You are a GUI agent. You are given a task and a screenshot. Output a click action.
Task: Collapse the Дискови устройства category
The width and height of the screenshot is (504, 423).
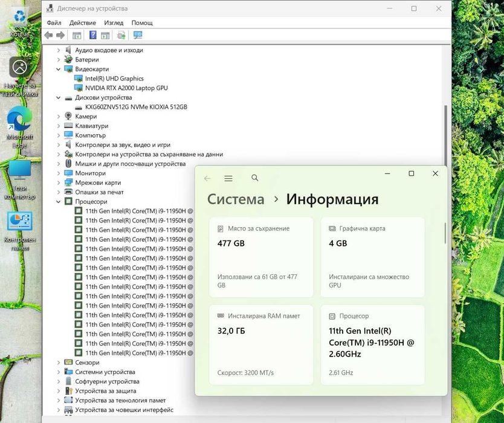point(58,98)
